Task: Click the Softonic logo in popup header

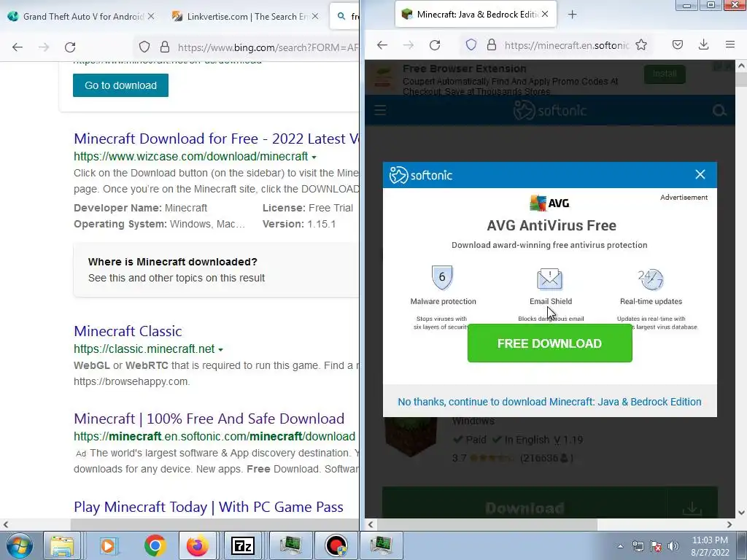Action: (421, 175)
